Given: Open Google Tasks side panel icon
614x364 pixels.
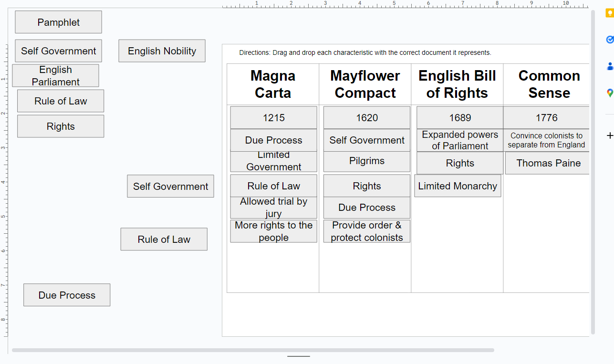Looking at the screenshot, I should [x=609, y=40].
